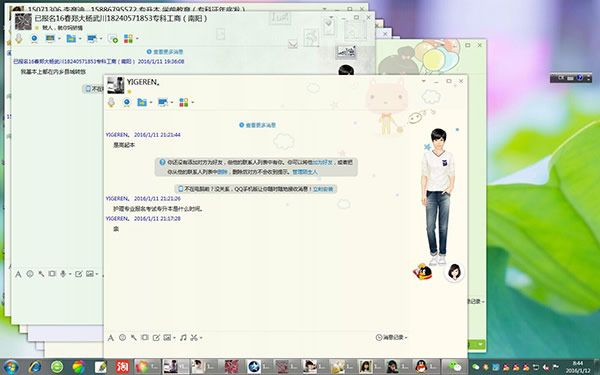This screenshot has width=600, height=375.
Task: Start voice call in 已报名16春郑大 chat window
Action: (x=18, y=39)
